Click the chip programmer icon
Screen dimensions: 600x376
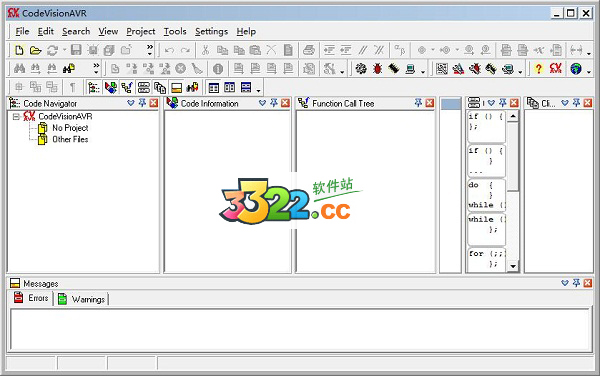(394, 69)
